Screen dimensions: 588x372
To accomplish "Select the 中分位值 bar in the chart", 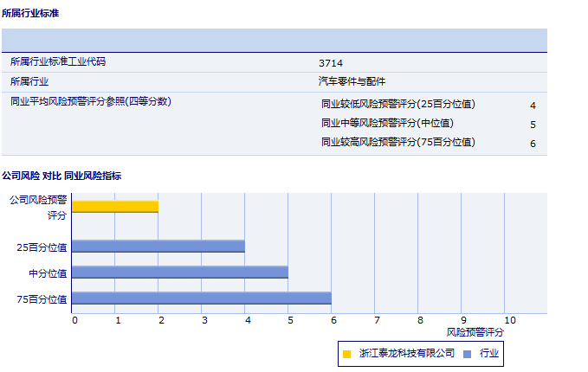I will 180,273.
